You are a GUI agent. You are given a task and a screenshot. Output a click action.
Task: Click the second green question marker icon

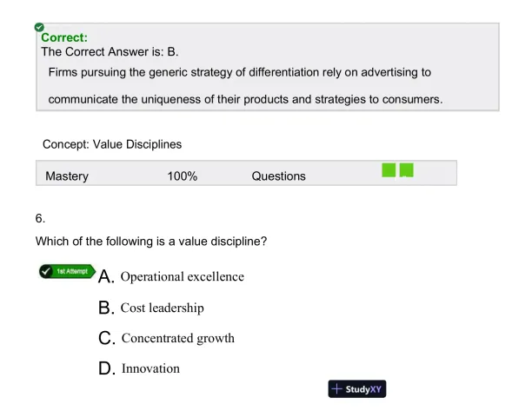(406, 169)
